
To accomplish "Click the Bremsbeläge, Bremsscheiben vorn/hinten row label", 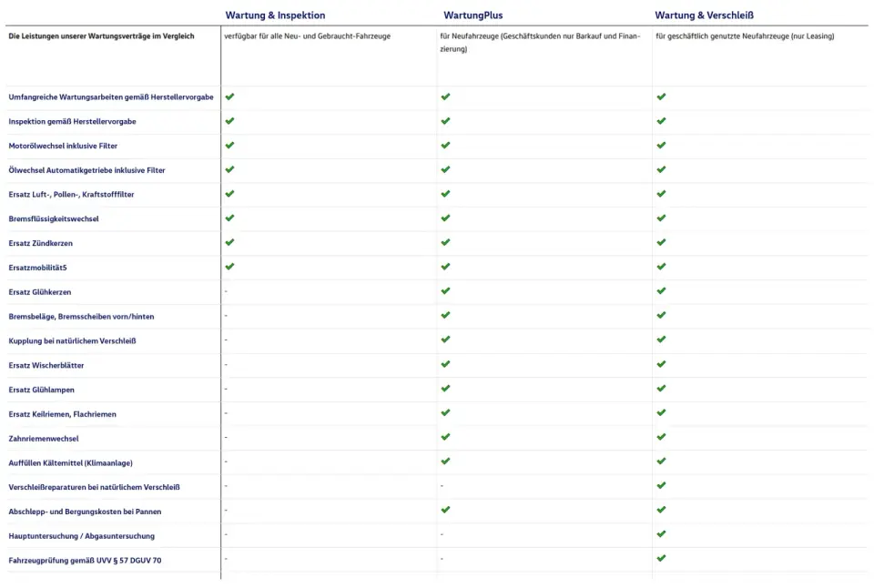I will 81,317.
